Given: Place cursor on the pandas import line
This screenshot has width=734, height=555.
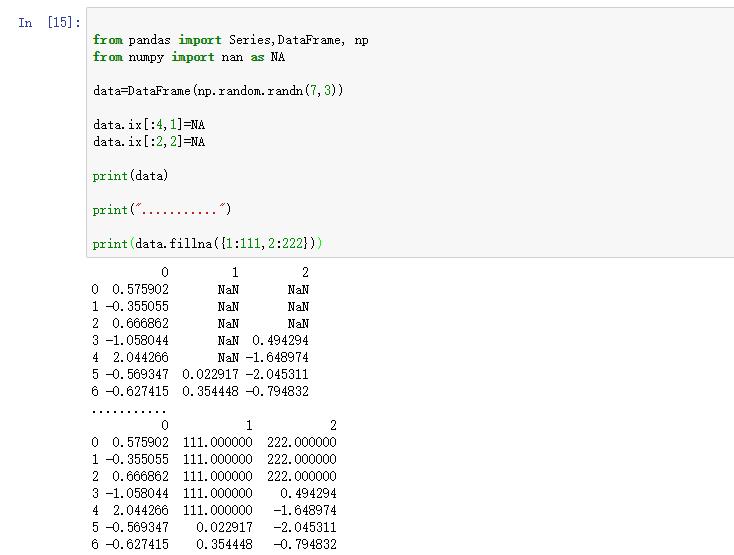Looking at the screenshot, I should pyautogui.click(x=230, y=40).
